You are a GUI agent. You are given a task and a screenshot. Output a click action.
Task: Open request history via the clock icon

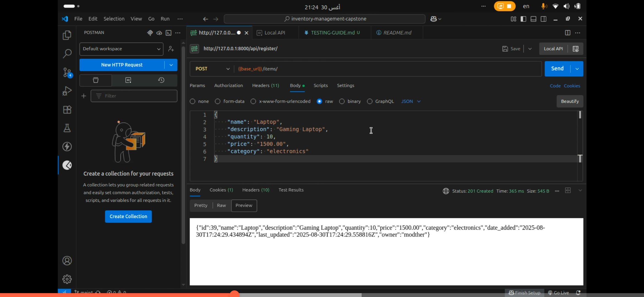pyautogui.click(x=161, y=80)
